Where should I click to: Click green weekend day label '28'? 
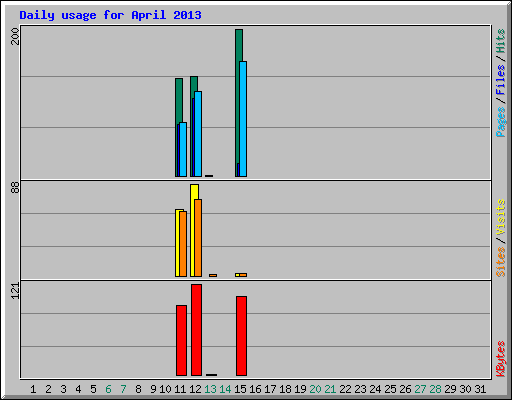coord(435,389)
